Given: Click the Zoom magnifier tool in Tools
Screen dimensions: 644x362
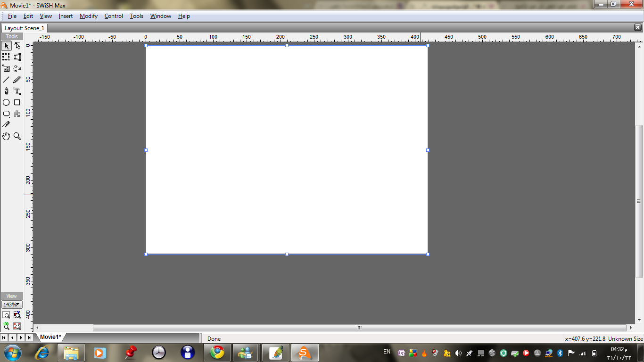Looking at the screenshot, I should pos(17,136).
